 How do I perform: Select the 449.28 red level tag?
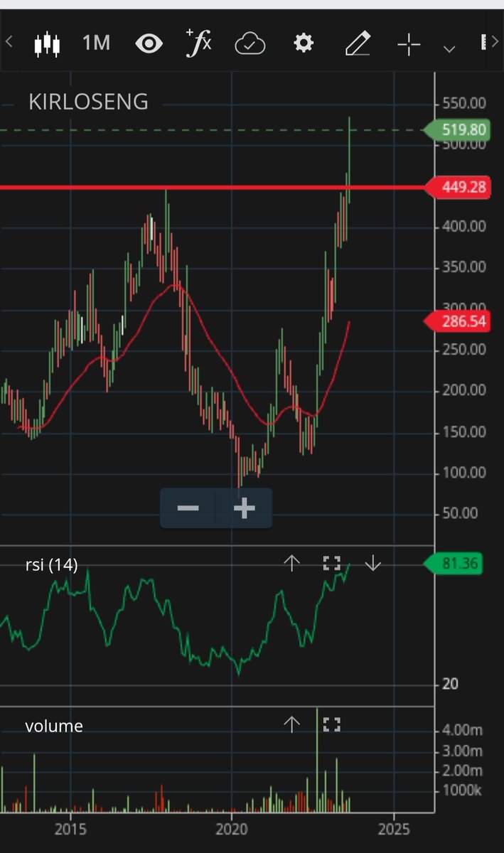click(457, 188)
